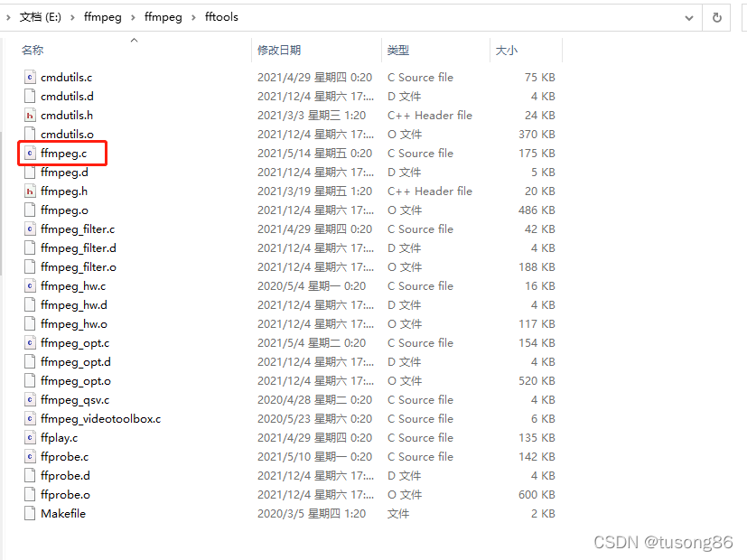
Task: Click the ffmpeg_filter.o file icon
Action: pyautogui.click(x=30, y=267)
